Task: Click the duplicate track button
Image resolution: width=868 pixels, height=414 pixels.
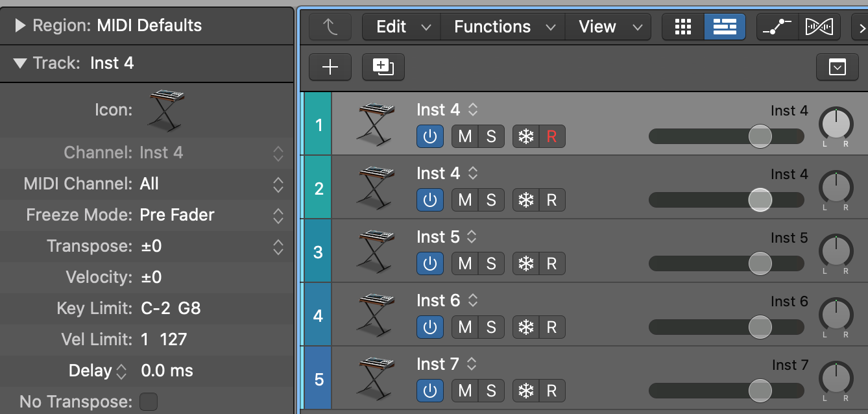Action: (383, 67)
